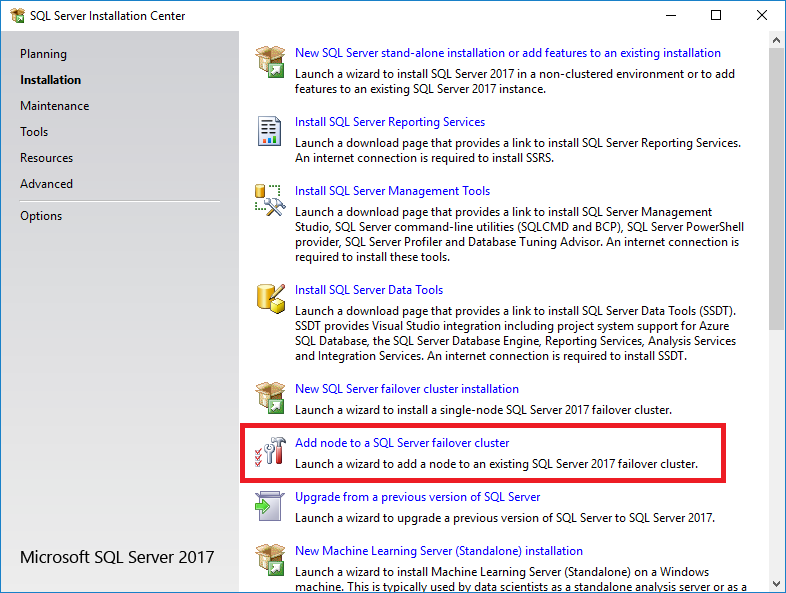Image resolution: width=786 pixels, height=593 pixels.
Task: Select Tools in the left navigation
Action: pyautogui.click(x=34, y=132)
